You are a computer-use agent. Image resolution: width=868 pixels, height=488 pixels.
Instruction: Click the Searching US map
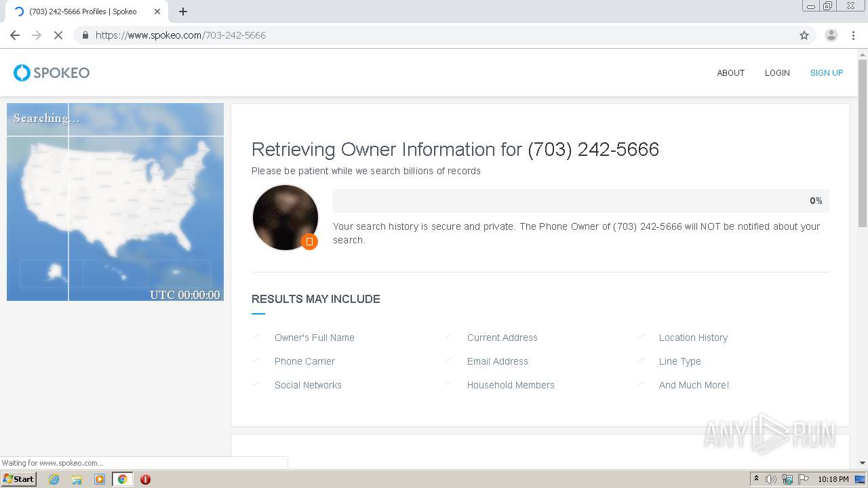[x=115, y=202]
